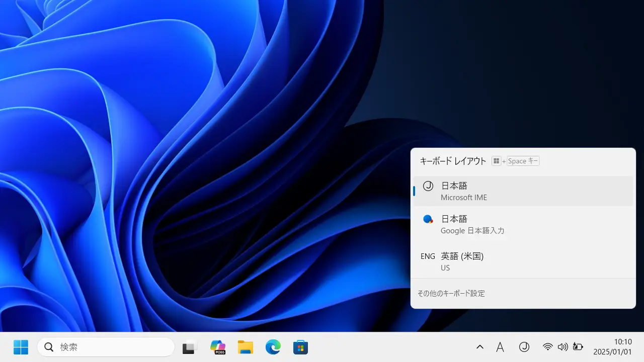Open the Start menu from the taskbar

pos(21,347)
